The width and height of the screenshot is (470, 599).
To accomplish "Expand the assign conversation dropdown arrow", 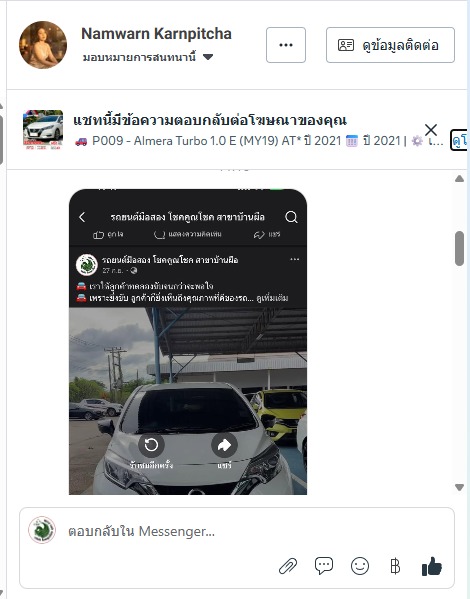I will click(208, 57).
